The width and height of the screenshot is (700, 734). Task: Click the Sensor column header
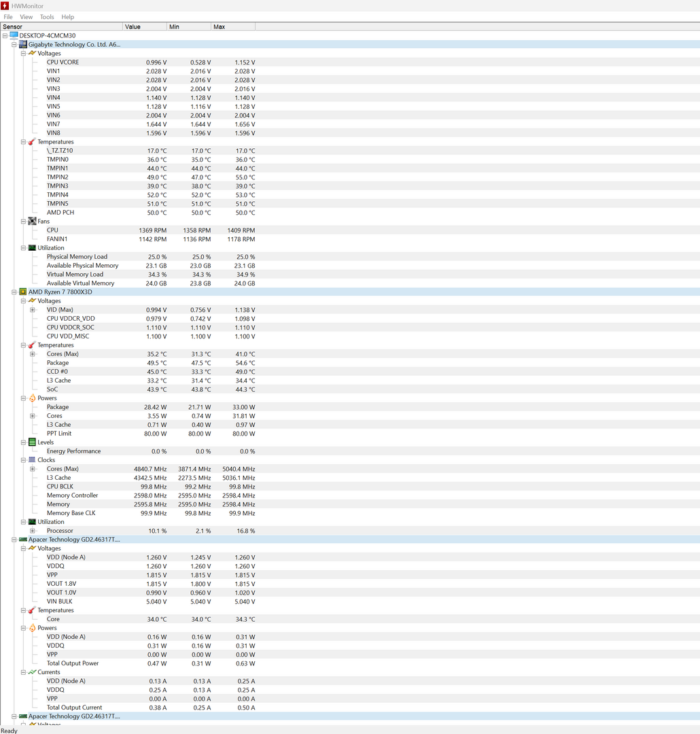[x=61, y=27]
